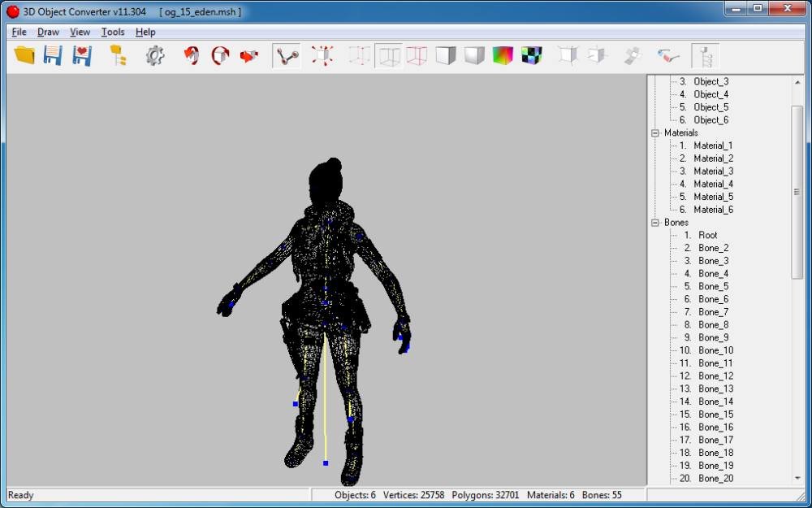
Task: Click the 3D glasses stereo view icon
Action: 667,55
